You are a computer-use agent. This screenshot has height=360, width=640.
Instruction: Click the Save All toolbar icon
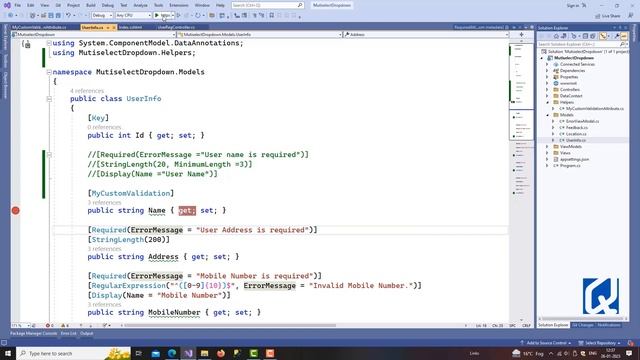[58, 15]
